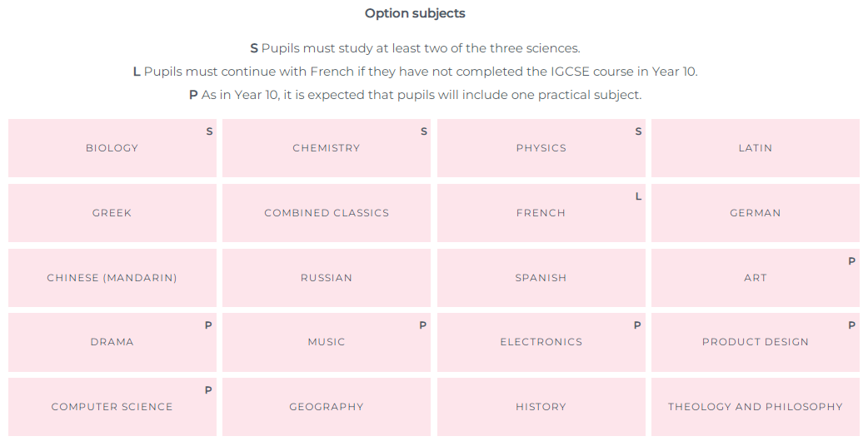Select the Computer Science tile
Image resolution: width=868 pixels, height=446 pixels.
tap(112, 407)
